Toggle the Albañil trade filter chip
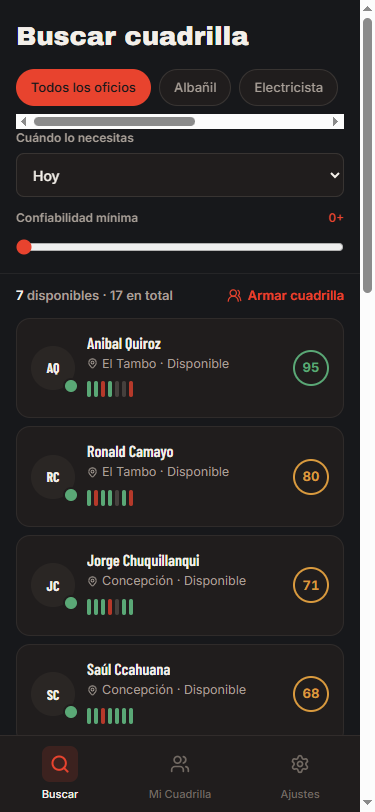Image resolution: width=375 pixels, height=812 pixels. click(195, 88)
